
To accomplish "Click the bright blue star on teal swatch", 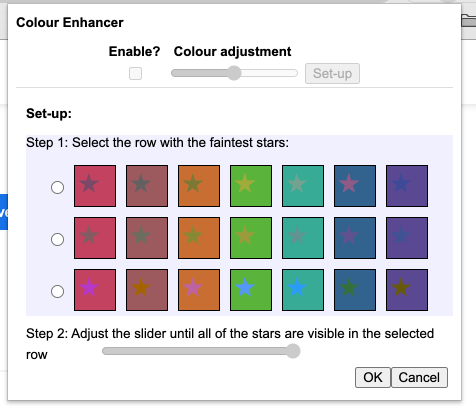I will (297, 288).
